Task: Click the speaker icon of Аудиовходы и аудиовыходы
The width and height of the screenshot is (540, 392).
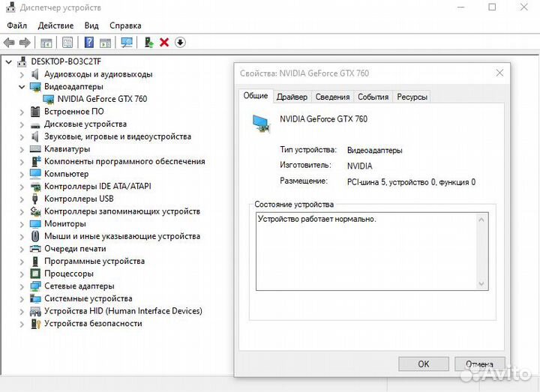Action: 34,74
